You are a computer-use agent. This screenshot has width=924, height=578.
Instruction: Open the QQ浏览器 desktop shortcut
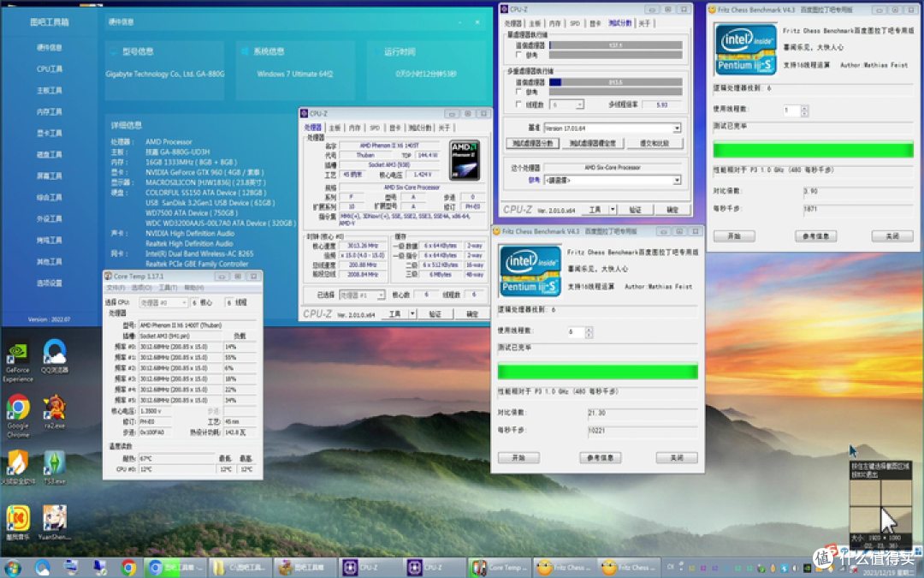[54, 356]
